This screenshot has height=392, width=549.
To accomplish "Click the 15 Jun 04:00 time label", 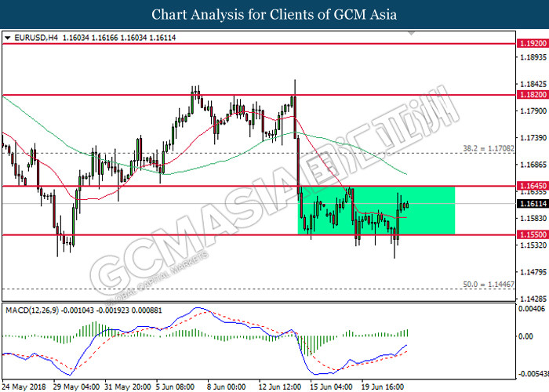I will (x=331, y=387).
